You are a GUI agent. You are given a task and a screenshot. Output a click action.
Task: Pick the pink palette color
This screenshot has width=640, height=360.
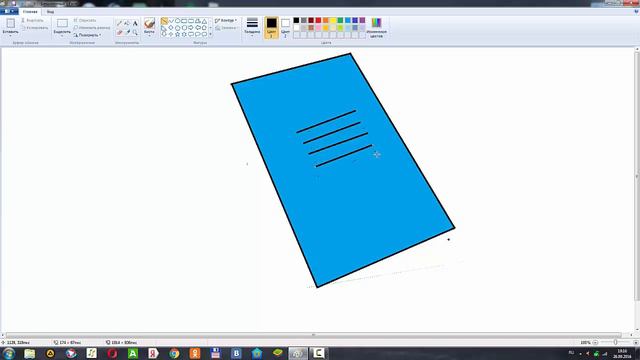click(318, 28)
